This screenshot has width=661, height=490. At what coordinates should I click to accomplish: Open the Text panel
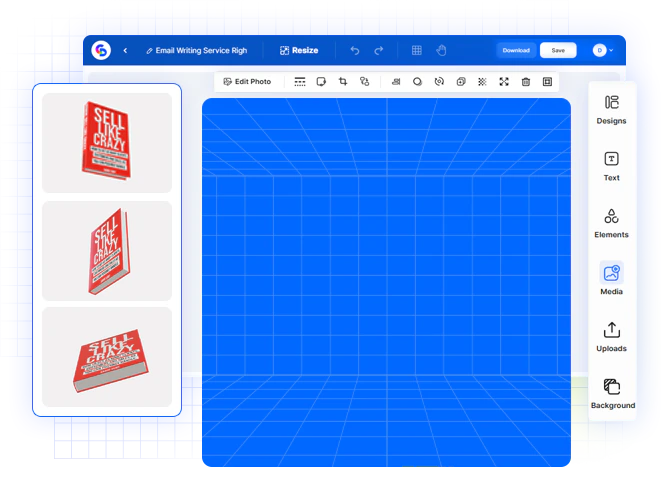pyautogui.click(x=611, y=167)
